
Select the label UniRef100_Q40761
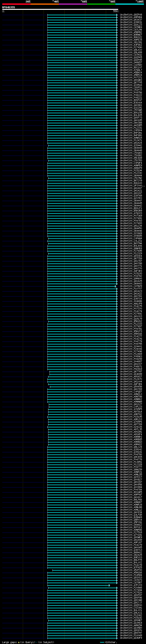[131, 296]
